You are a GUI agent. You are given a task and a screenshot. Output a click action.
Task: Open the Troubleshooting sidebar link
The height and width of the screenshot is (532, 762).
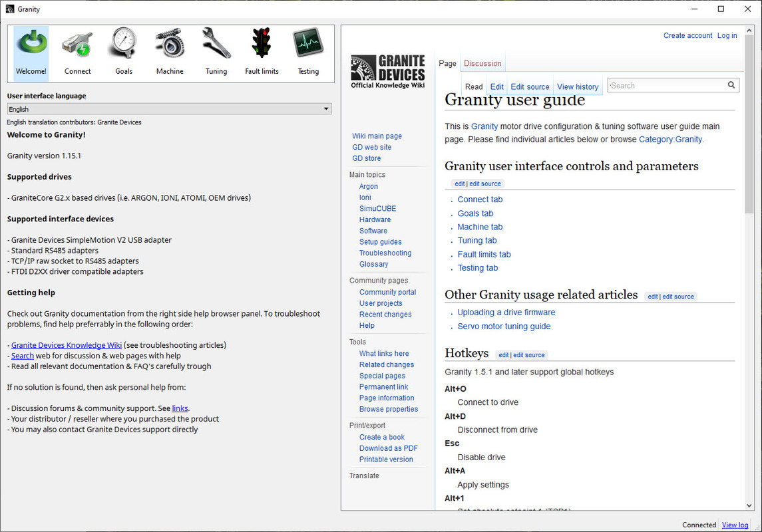coord(385,253)
